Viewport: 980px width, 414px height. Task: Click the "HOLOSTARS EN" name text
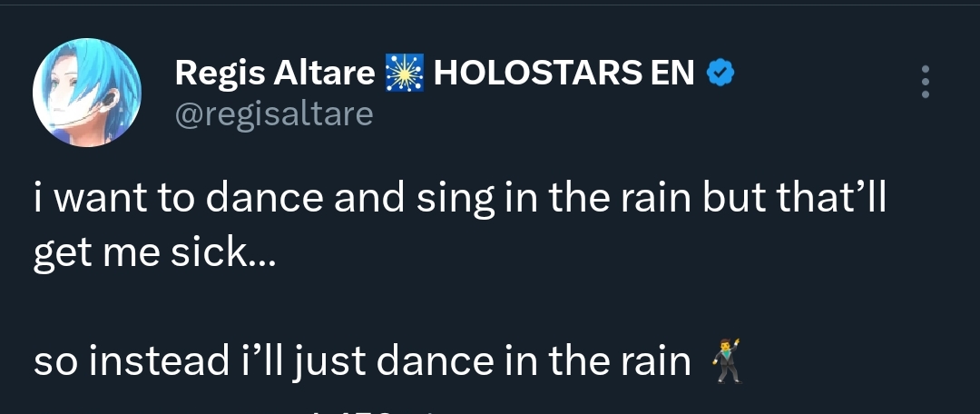point(564,74)
